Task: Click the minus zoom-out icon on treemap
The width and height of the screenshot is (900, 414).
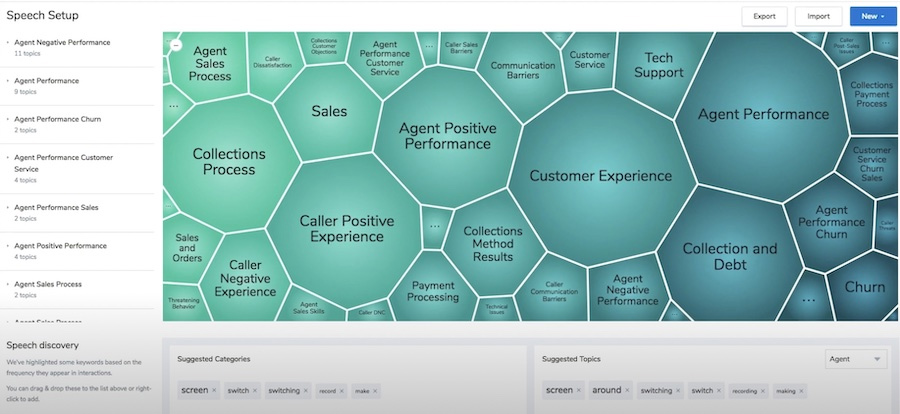Action: (176, 45)
